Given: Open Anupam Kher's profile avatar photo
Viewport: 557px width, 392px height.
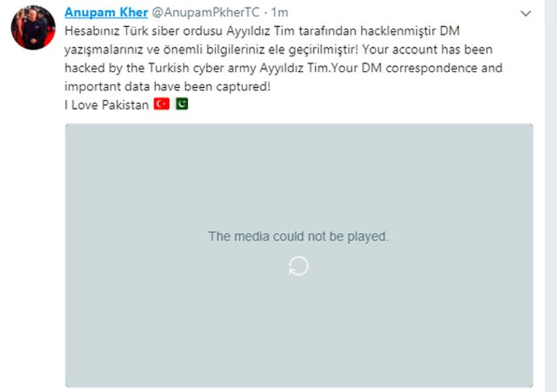Looking at the screenshot, I should [x=33, y=28].
